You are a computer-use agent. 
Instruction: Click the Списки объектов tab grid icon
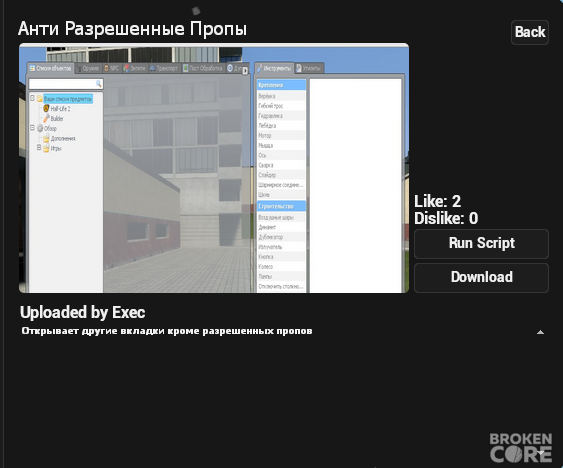(32, 68)
